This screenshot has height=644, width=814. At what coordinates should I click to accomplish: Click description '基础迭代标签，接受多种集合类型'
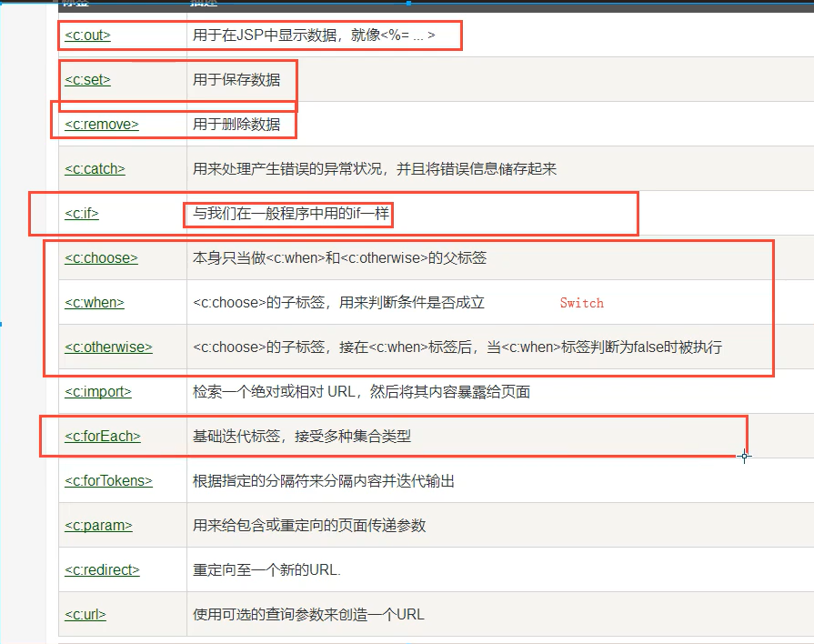pos(302,437)
